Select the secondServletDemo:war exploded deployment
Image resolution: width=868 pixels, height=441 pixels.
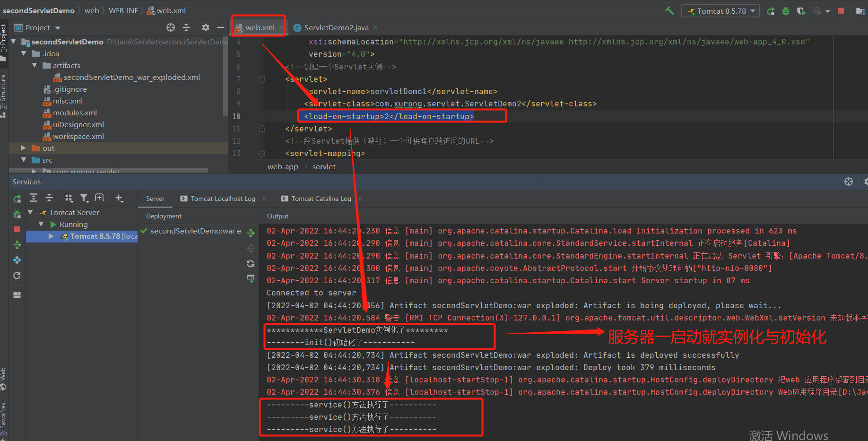(x=192, y=231)
